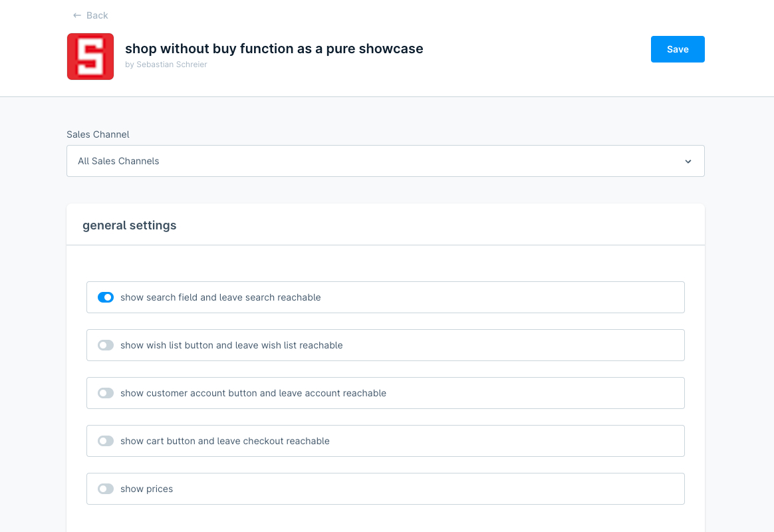Click 'show search field and leave search reachable' label
774x532 pixels.
(221, 297)
